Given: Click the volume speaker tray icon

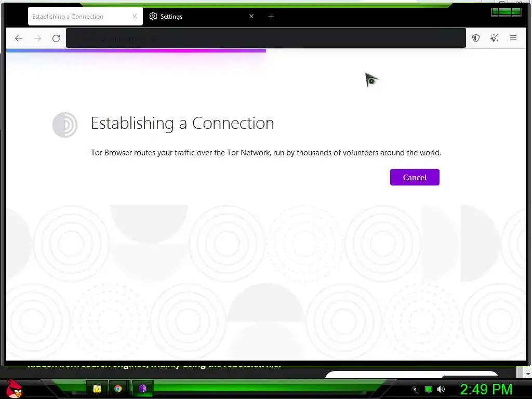Looking at the screenshot, I should pos(441,389).
